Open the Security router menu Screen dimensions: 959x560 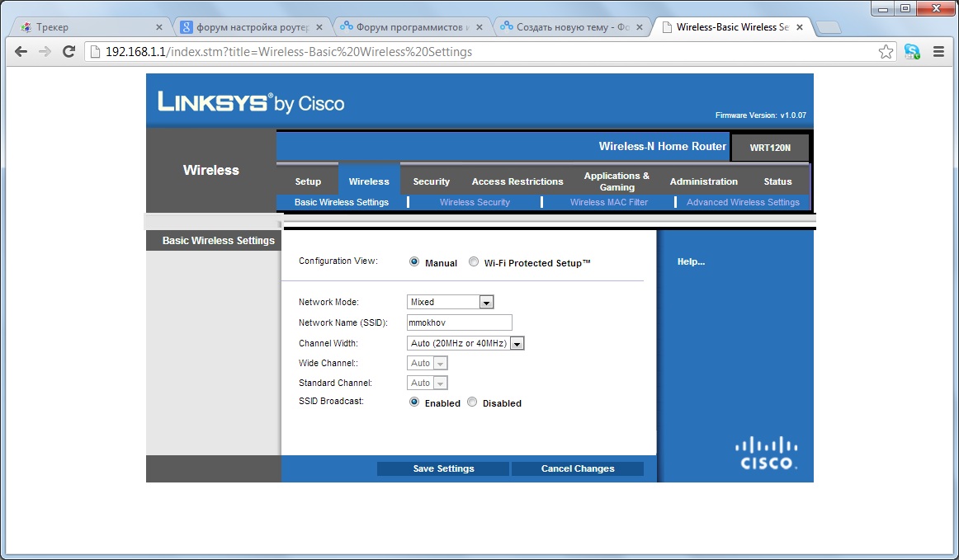click(431, 181)
